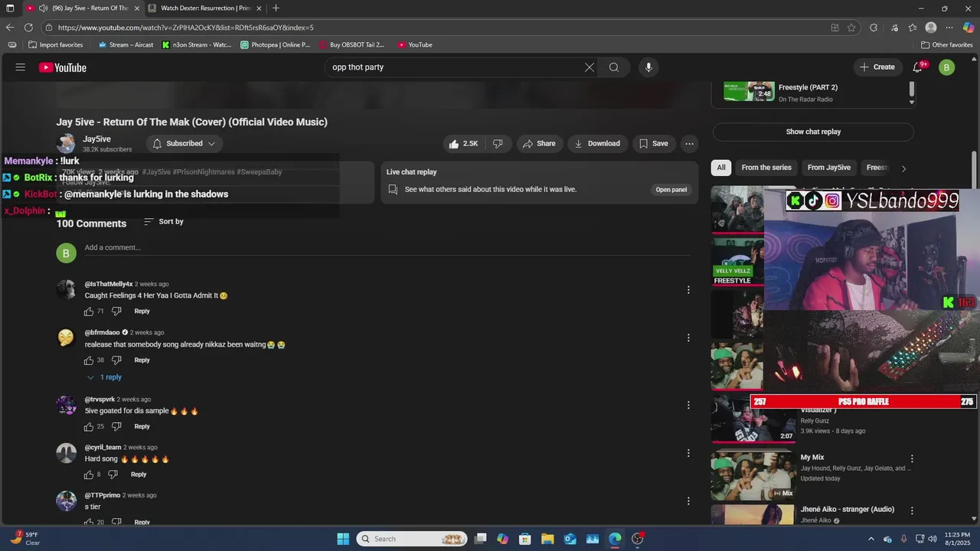Click the Create button
The width and height of the screenshot is (980, 551).
877,67
